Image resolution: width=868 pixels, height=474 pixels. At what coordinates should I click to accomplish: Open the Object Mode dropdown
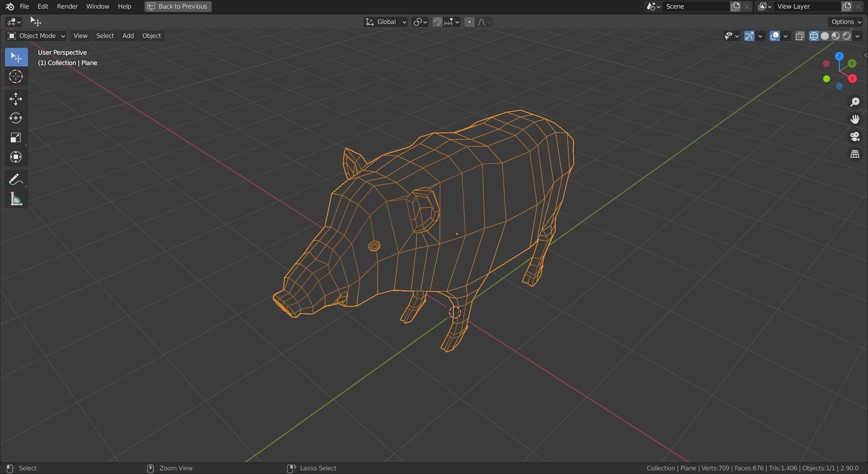click(36, 36)
